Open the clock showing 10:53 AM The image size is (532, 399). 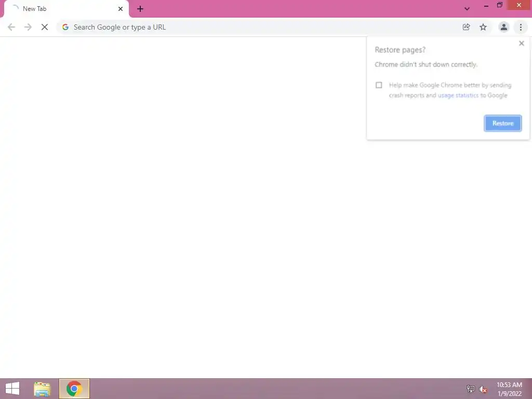point(509,389)
